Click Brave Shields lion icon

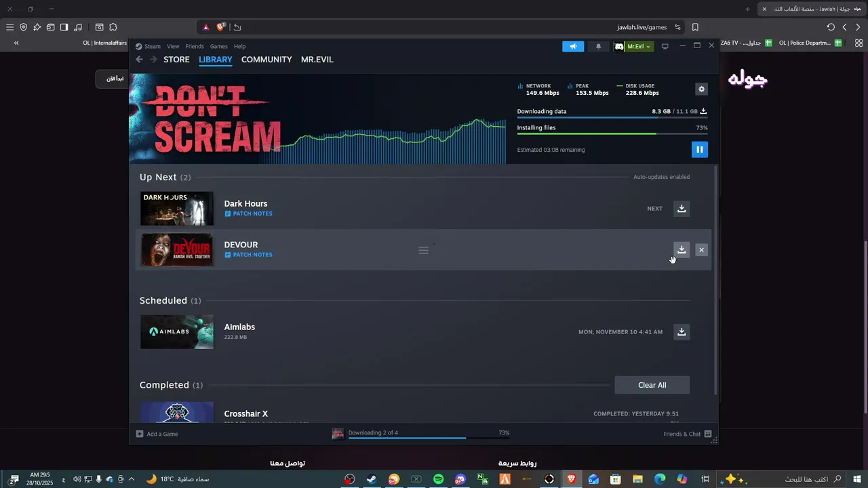[220, 27]
